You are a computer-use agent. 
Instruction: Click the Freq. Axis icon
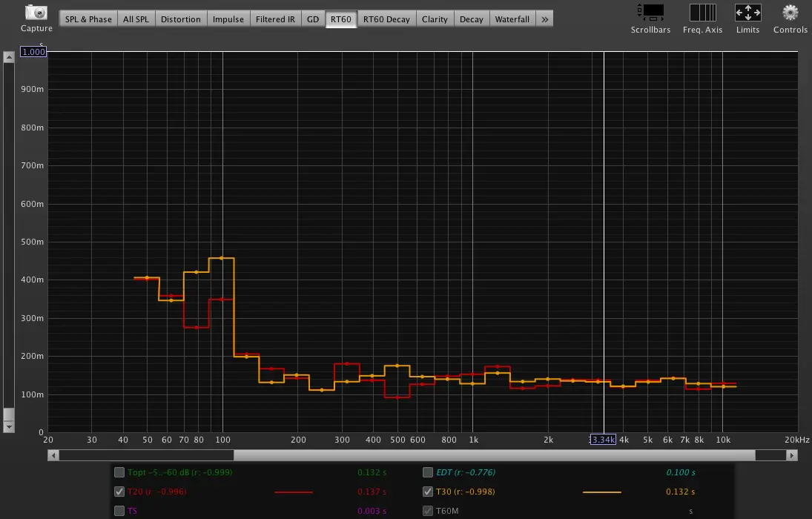coord(702,13)
